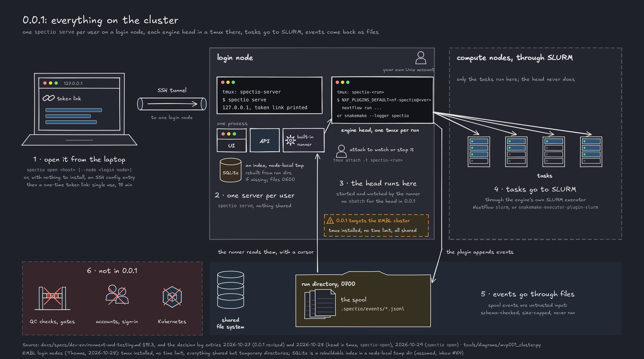Click the second compute node server icon
The height and width of the screenshot is (359, 644).
pos(516,151)
